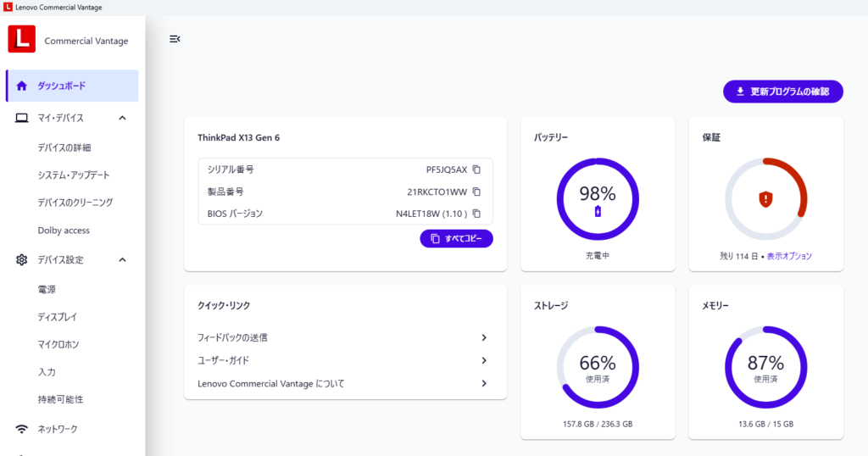Click the network Wi-Fi icon in sidebar
Screen dimensions: 868x456
tap(22, 429)
